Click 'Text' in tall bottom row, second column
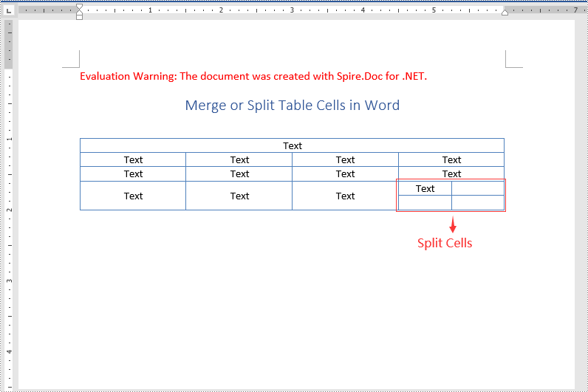The width and height of the screenshot is (588, 392). (x=239, y=196)
